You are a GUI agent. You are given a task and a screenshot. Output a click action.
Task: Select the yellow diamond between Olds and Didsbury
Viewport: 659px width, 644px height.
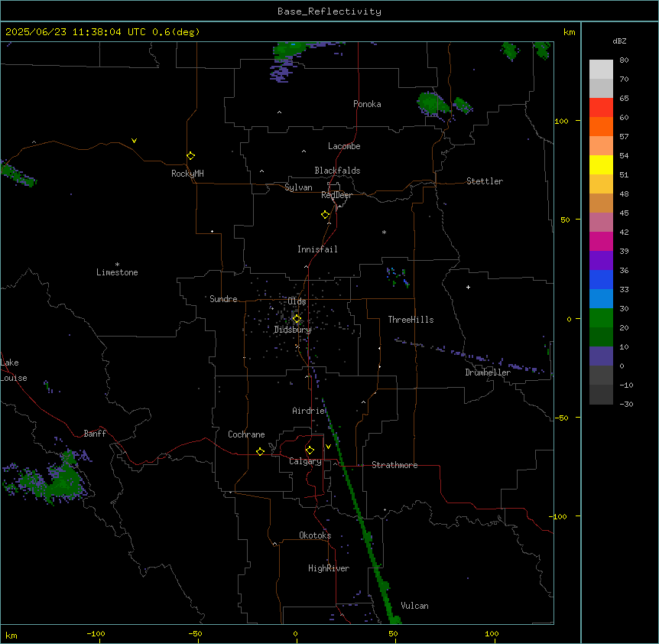click(x=297, y=319)
